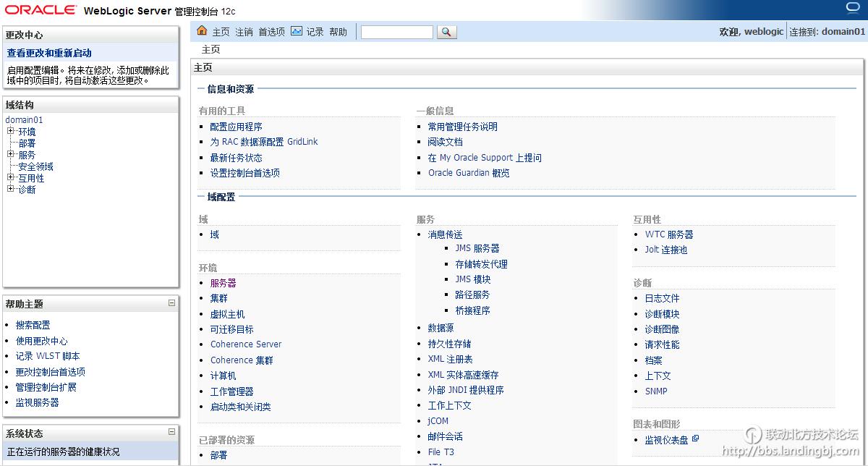Click inside the search input box
This screenshot has height=466, width=868.
pyautogui.click(x=398, y=31)
